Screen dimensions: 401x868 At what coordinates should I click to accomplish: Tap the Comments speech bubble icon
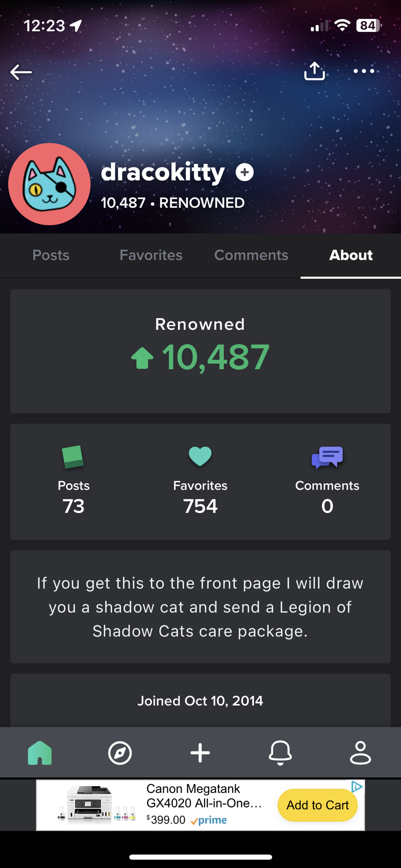pyautogui.click(x=327, y=457)
